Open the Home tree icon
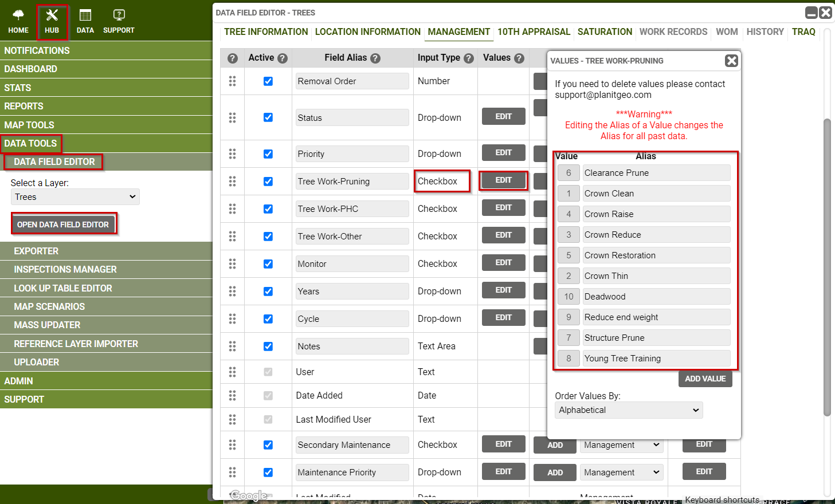This screenshot has height=504, width=835. pos(18,15)
